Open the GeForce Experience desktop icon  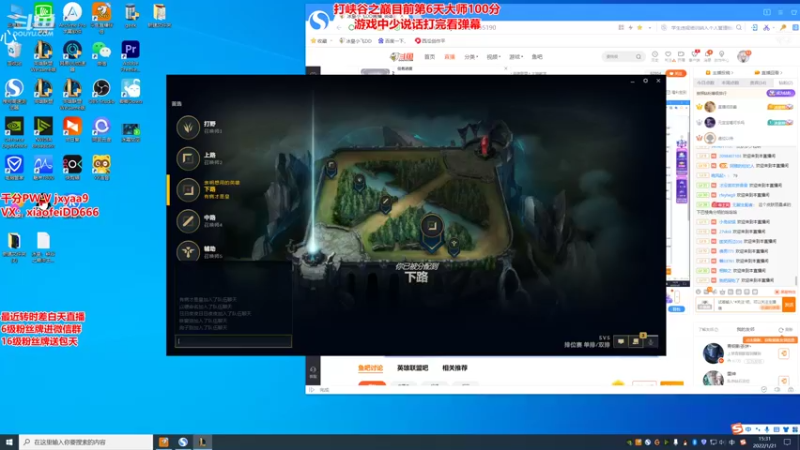[x=14, y=132]
